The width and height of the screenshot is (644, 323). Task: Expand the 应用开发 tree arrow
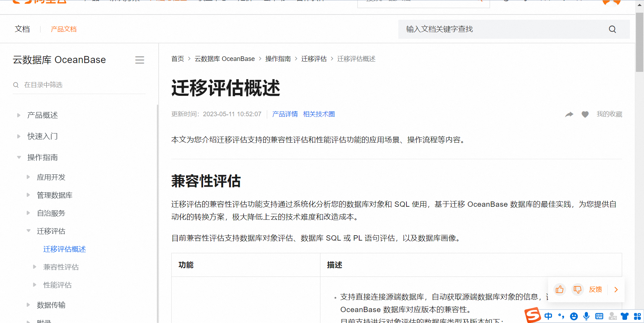click(28, 177)
